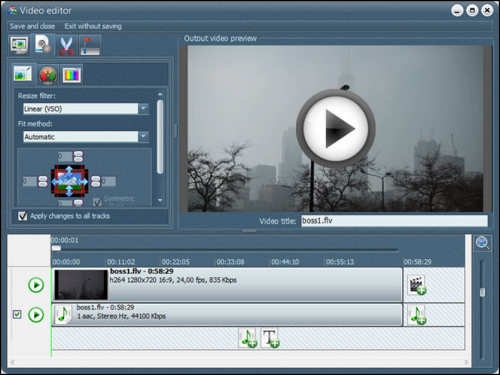The image size is (500, 375).
Task: Click the settings panel vertical scrollbar
Action: coord(160,137)
